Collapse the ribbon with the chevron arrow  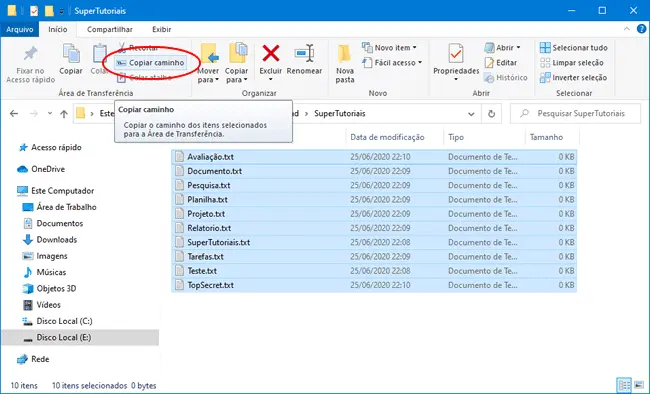[627, 29]
